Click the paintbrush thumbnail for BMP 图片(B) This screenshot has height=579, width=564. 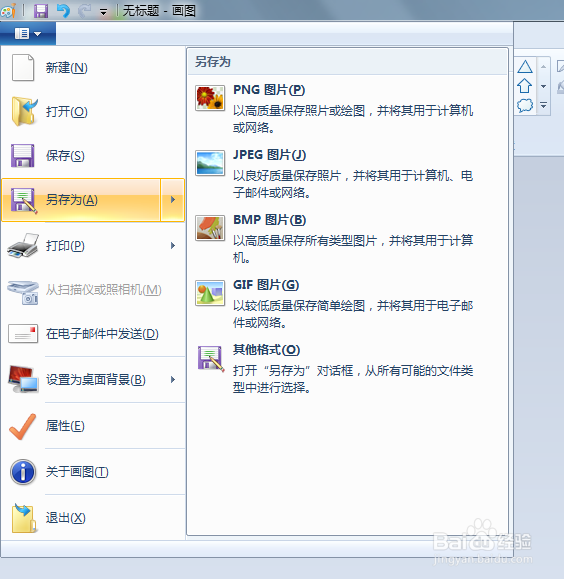[x=210, y=228]
